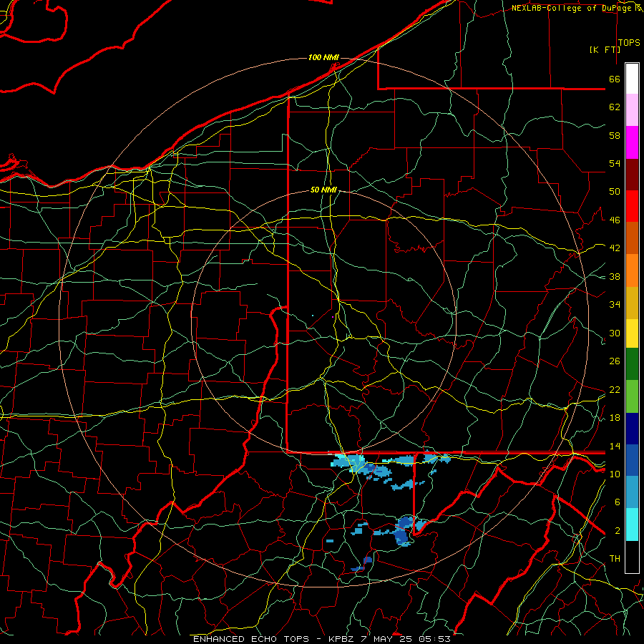This screenshot has height=644, width=644.
Task: Click the 100 NMI range ring label
Action: (x=323, y=57)
